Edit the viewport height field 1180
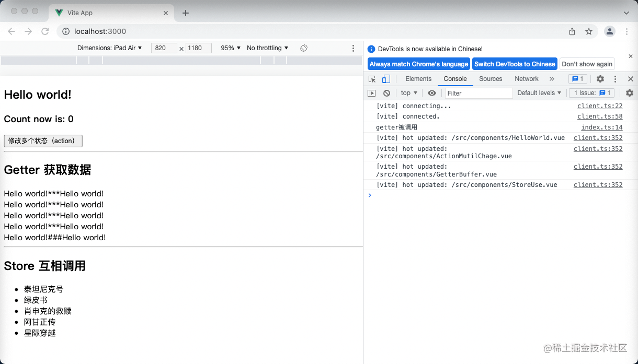Viewport: 638px width, 364px height. pyautogui.click(x=198, y=48)
